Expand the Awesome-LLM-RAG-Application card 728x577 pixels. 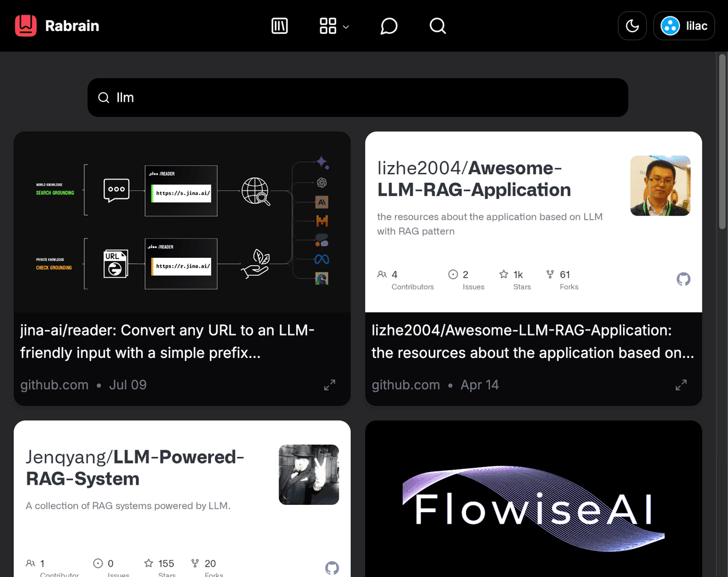click(x=681, y=385)
